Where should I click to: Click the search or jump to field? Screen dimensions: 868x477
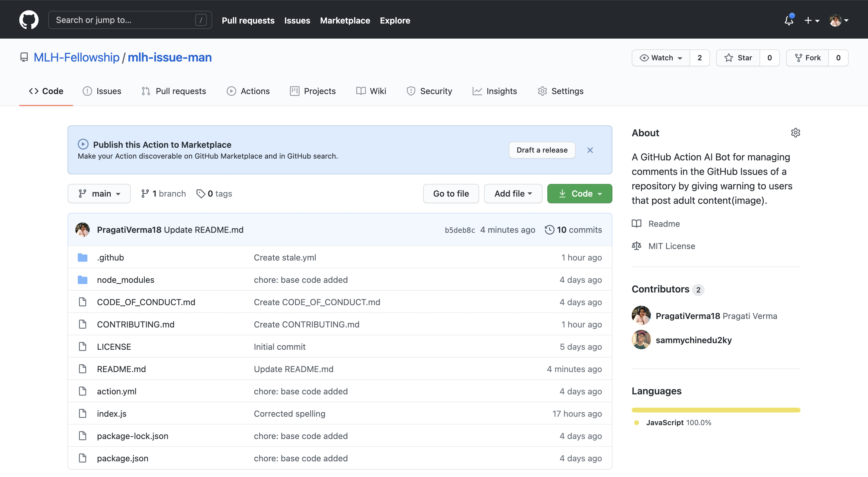(130, 20)
